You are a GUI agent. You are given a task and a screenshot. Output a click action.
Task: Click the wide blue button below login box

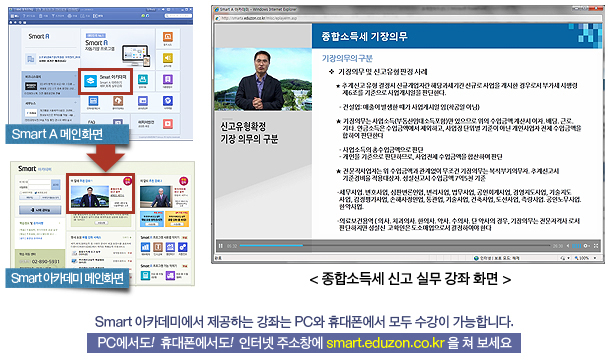point(40,210)
